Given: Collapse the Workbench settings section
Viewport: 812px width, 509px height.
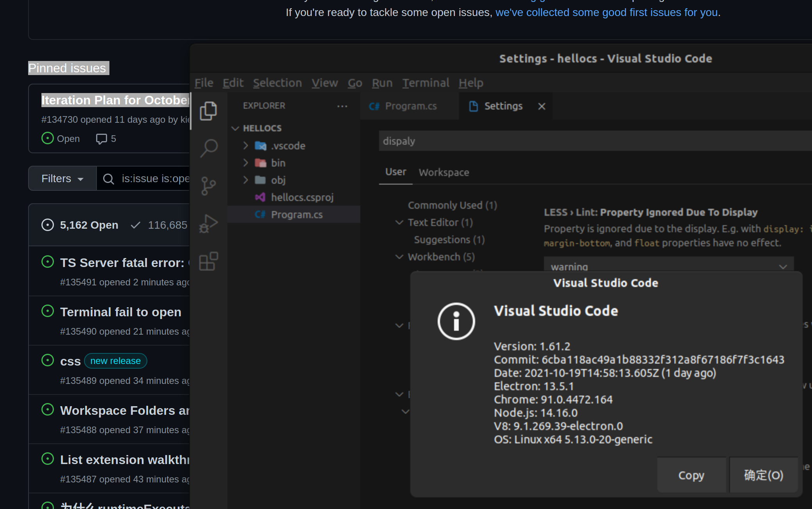Looking at the screenshot, I should [x=399, y=257].
